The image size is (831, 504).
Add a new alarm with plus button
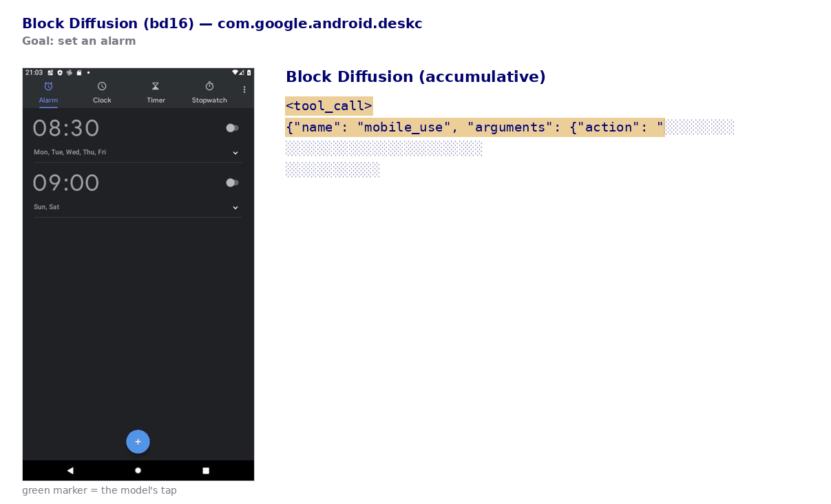(x=138, y=441)
